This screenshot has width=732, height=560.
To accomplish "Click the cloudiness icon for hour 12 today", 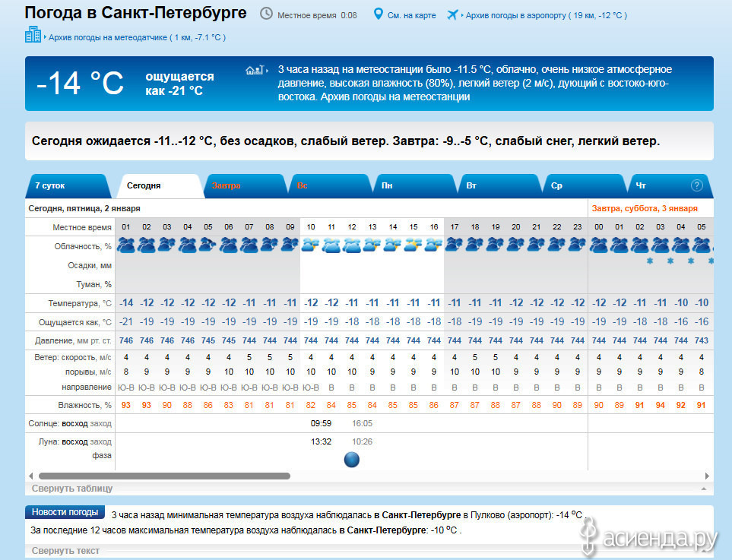I will pyautogui.click(x=351, y=245).
